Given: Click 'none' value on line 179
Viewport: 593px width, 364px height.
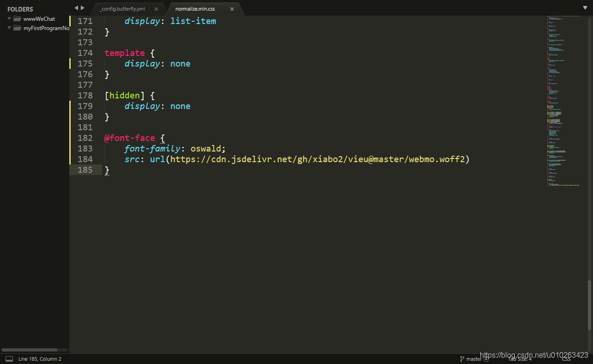Looking at the screenshot, I should pos(180,106).
